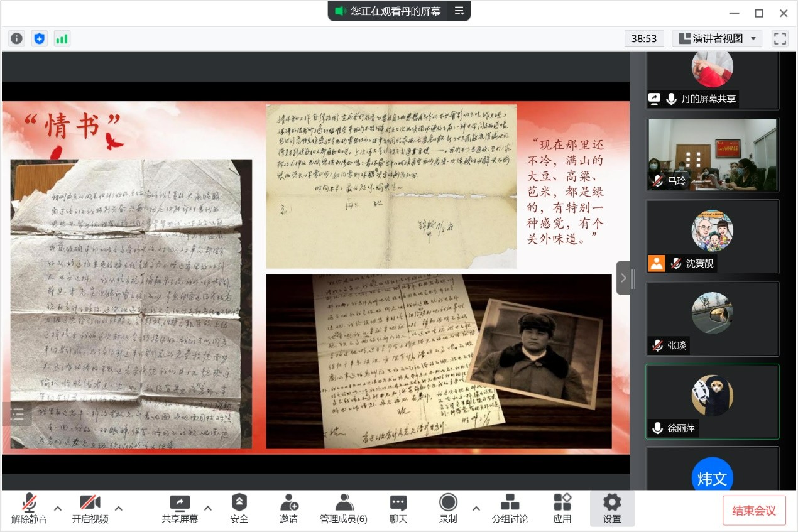The width and height of the screenshot is (798, 532).
Task: Toggle 开启视频 camera button
Action: tap(90, 508)
